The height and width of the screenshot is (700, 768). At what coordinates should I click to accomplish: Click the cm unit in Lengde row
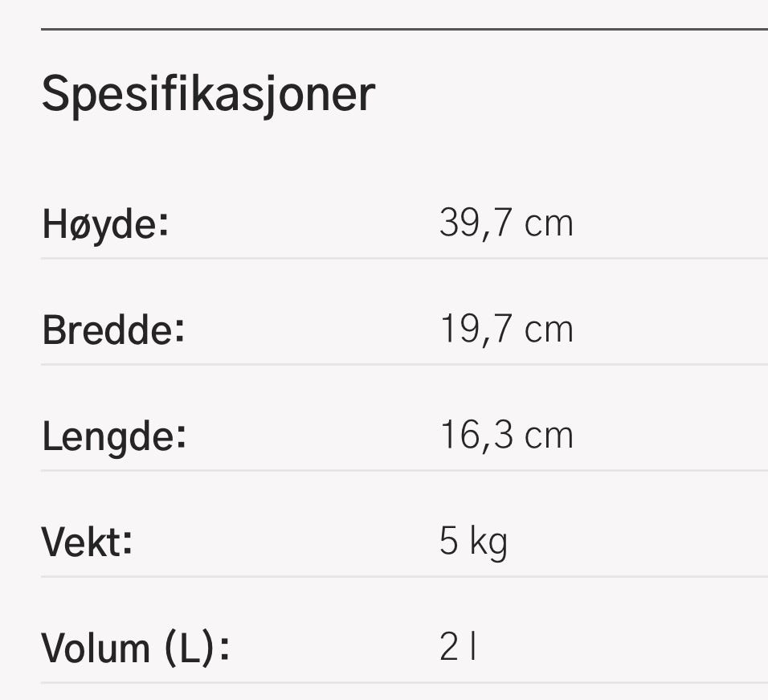point(549,436)
